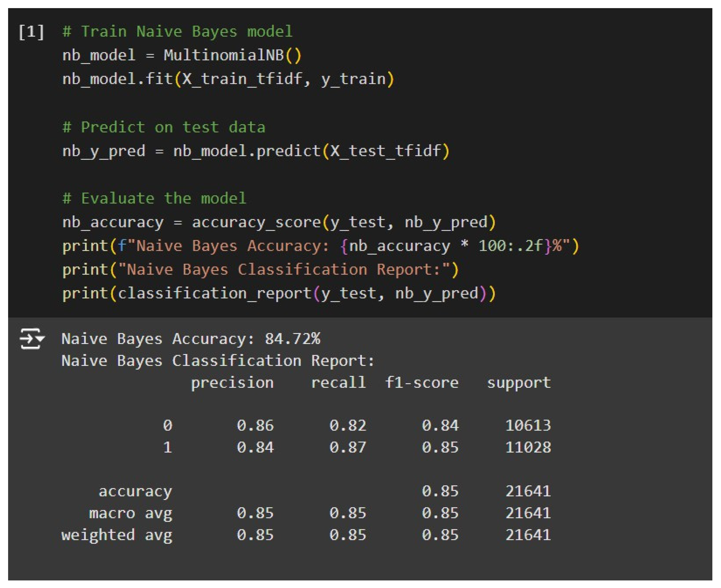
Task: Click the nb_model.predict code line
Action: (256, 151)
